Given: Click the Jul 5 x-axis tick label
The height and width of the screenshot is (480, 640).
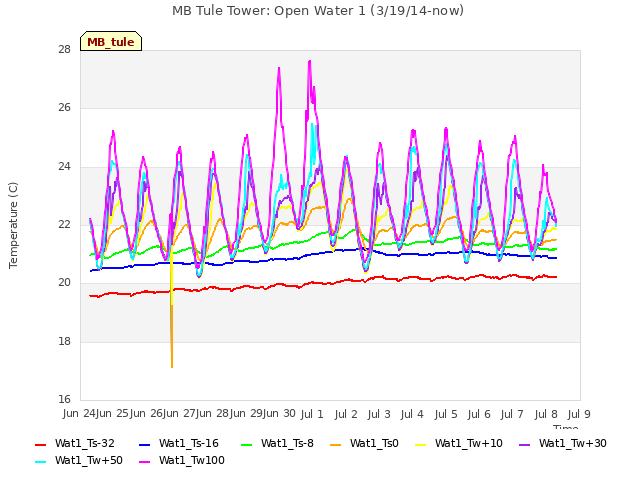Looking at the screenshot, I should [446, 414].
